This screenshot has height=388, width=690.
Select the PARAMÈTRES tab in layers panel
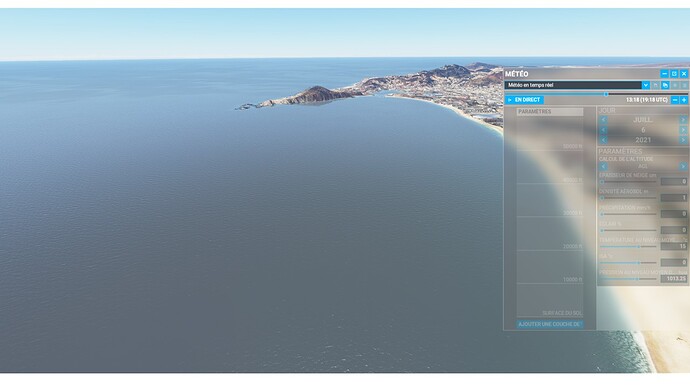[x=550, y=112]
